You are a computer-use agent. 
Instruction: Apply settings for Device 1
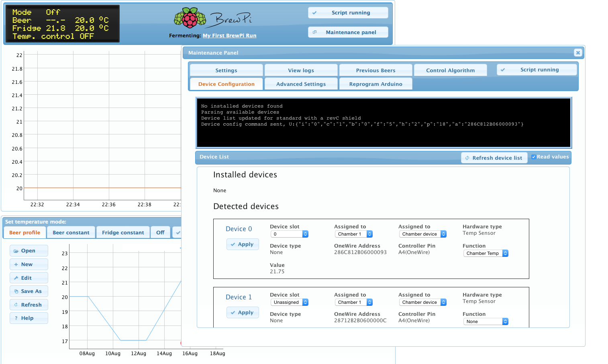point(243,312)
